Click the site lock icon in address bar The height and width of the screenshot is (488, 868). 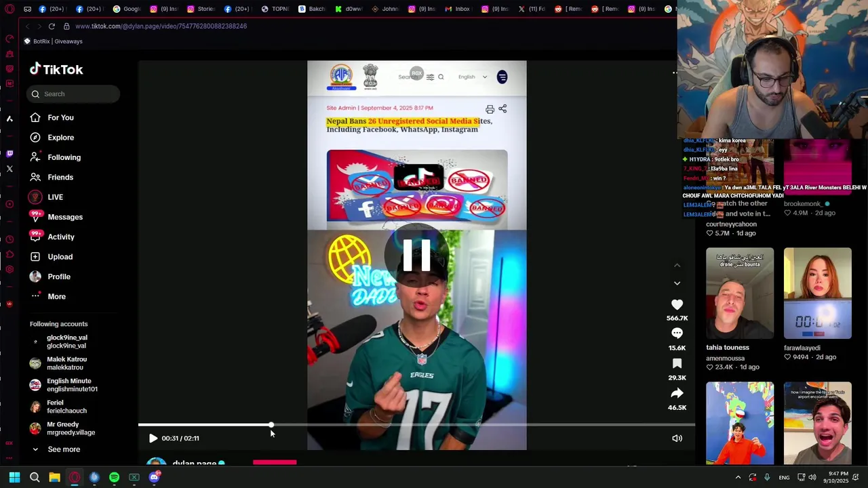tap(66, 26)
